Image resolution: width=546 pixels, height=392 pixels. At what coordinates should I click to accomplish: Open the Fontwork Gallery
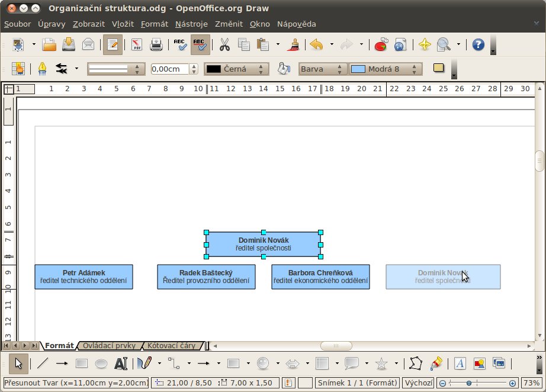tap(460, 364)
